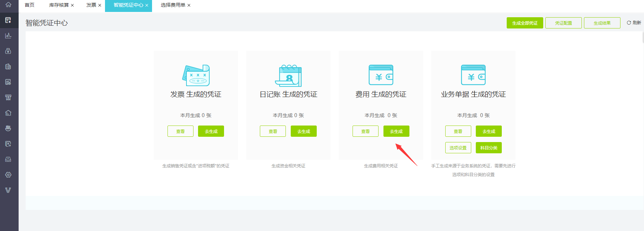
Task: Click 科目分类 button in 业务单据 card
Action: [x=488, y=148]
